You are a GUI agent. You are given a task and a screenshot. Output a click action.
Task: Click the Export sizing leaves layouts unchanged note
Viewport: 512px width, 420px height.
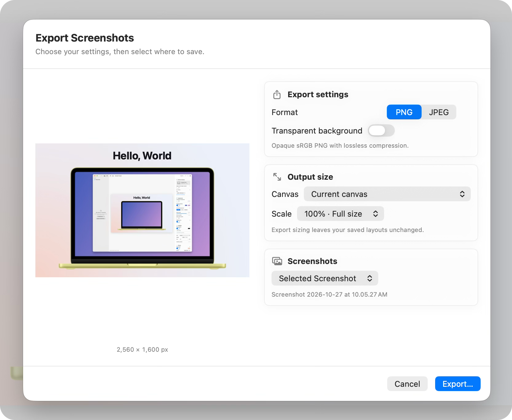coord(347,230)
